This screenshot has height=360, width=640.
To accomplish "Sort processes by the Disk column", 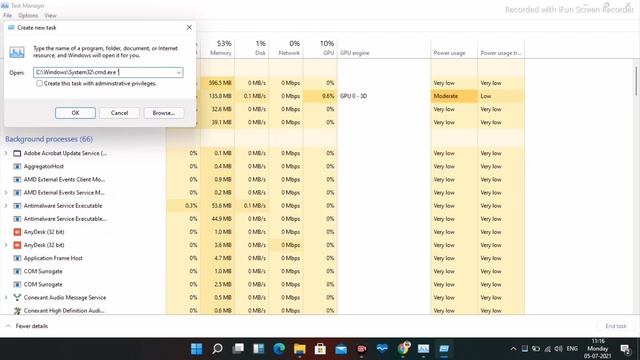I will [x=252, y=48].
